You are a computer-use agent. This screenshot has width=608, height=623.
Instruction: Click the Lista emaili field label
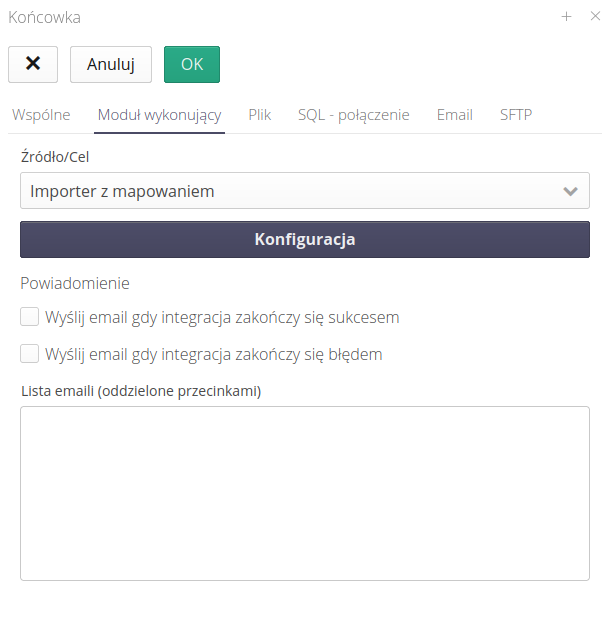tap(141, 391)
